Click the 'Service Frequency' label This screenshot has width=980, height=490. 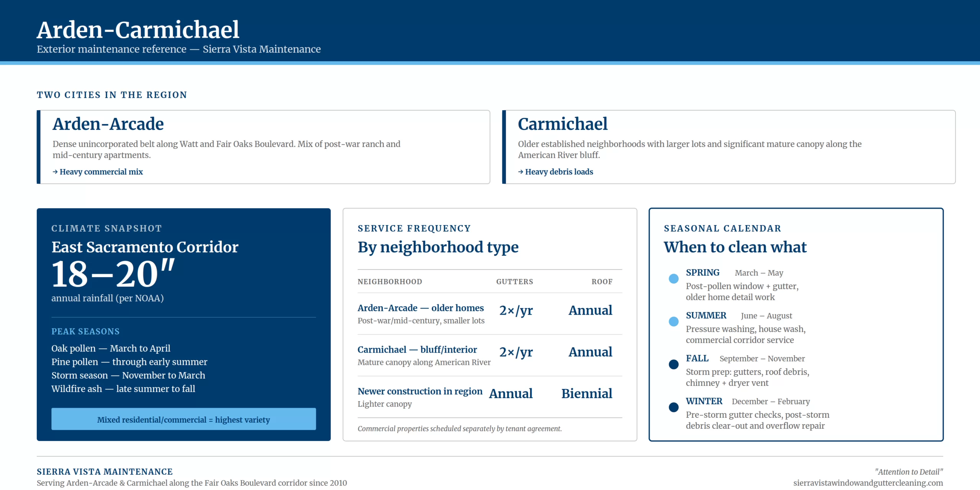click(x=414, y=229)
